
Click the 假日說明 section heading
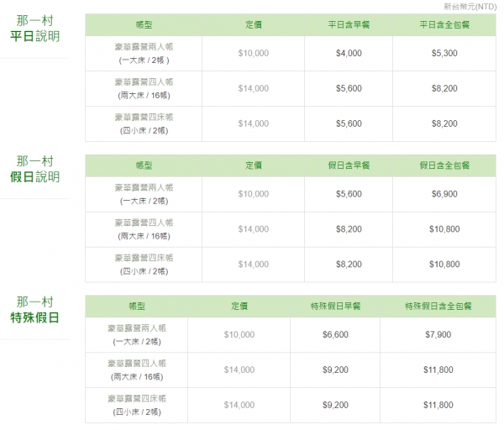(x=34, y=176)
